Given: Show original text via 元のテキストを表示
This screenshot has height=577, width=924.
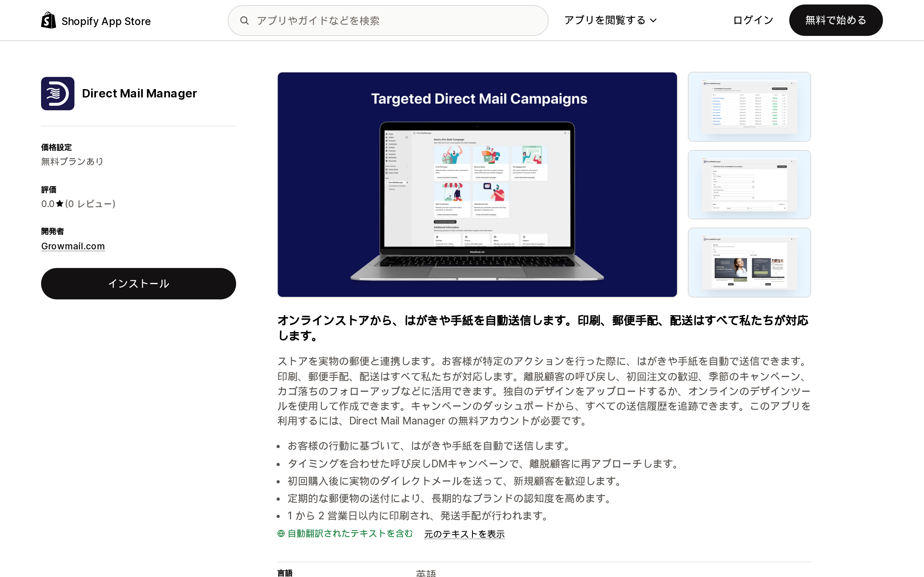Looking at the screenshot, I should 464,534.
